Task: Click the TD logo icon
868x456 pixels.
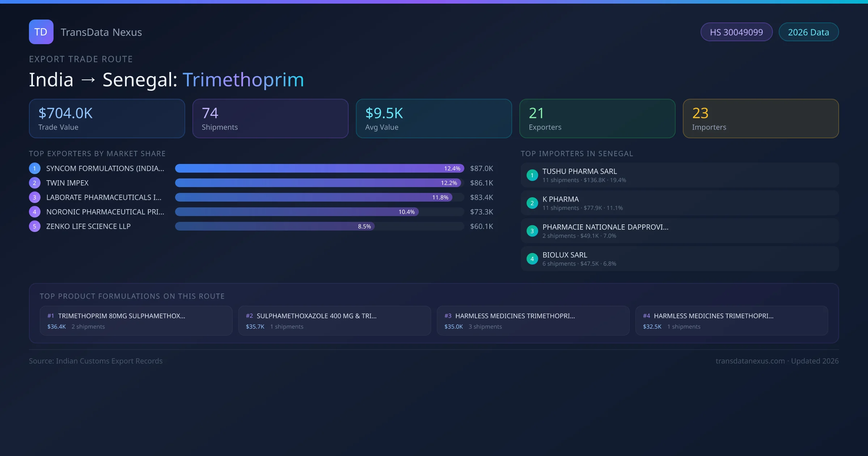Action: pos(41,32)
